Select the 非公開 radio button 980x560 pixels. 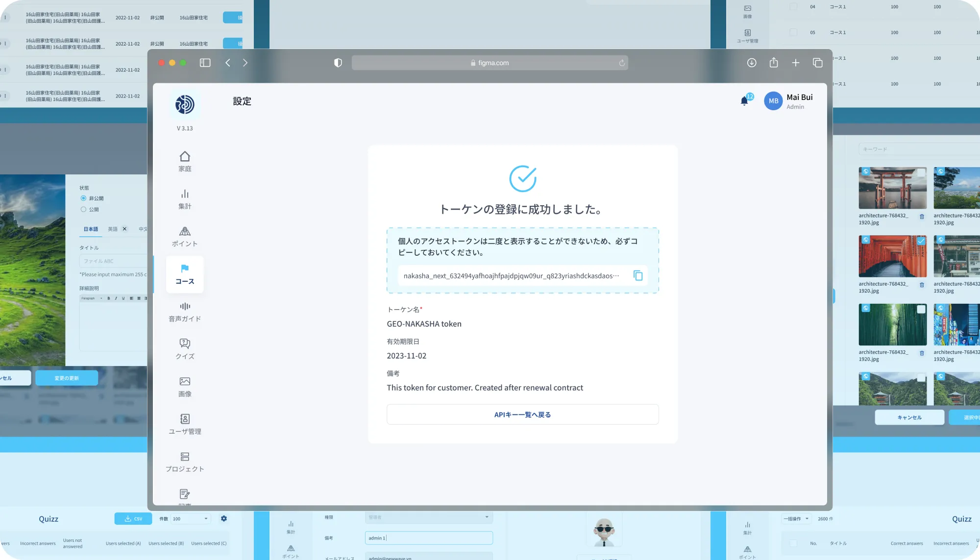(x=83, y=198)
